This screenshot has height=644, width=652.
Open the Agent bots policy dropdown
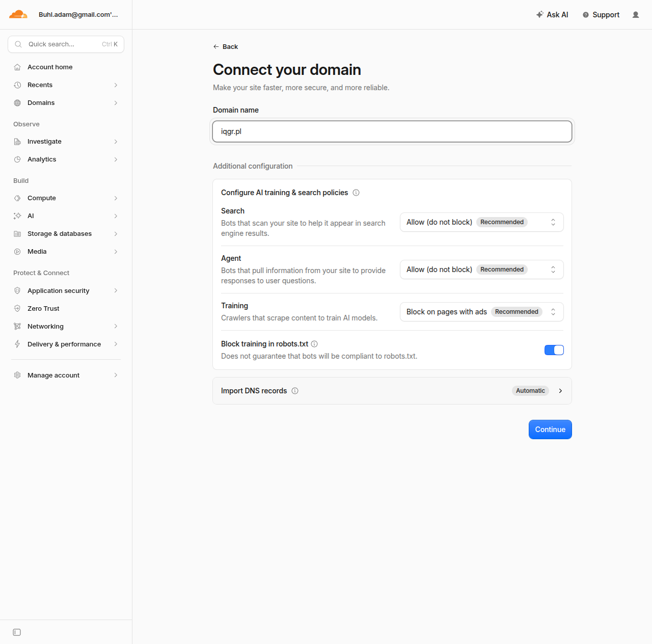(x=482, y=270)
